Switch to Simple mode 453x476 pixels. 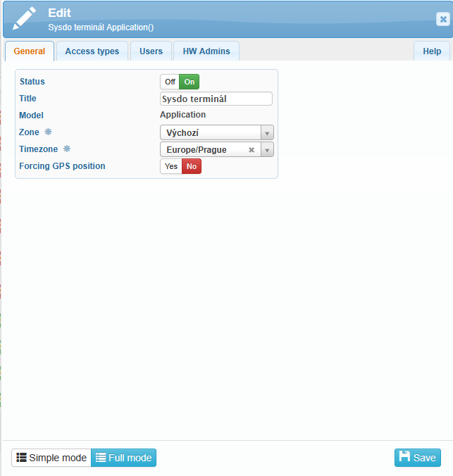[x=51, y=458]
